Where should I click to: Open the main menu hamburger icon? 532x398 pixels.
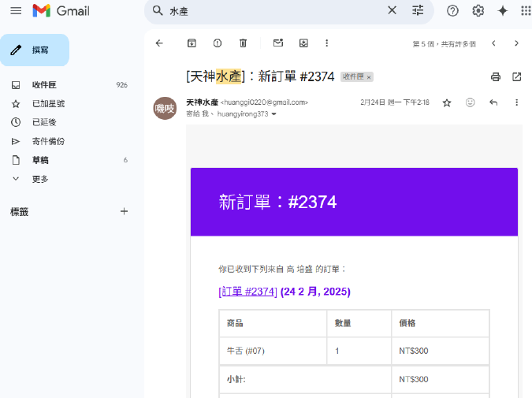coord(16,11)
